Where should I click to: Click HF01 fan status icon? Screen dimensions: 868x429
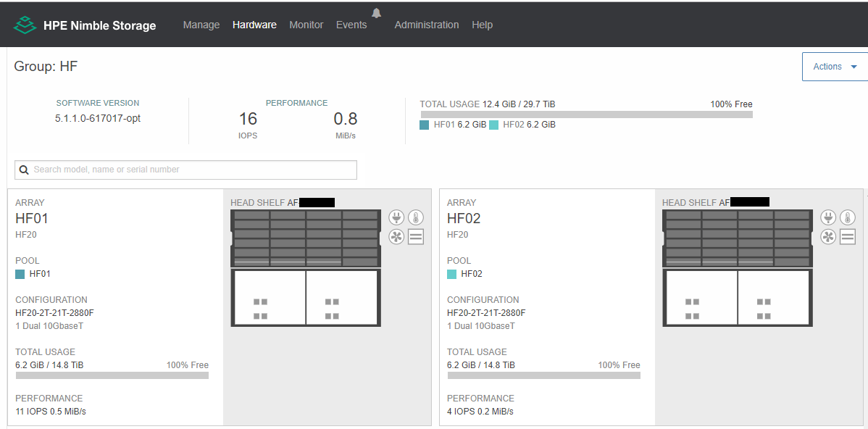pyautogui.click(x=396, y=238)
